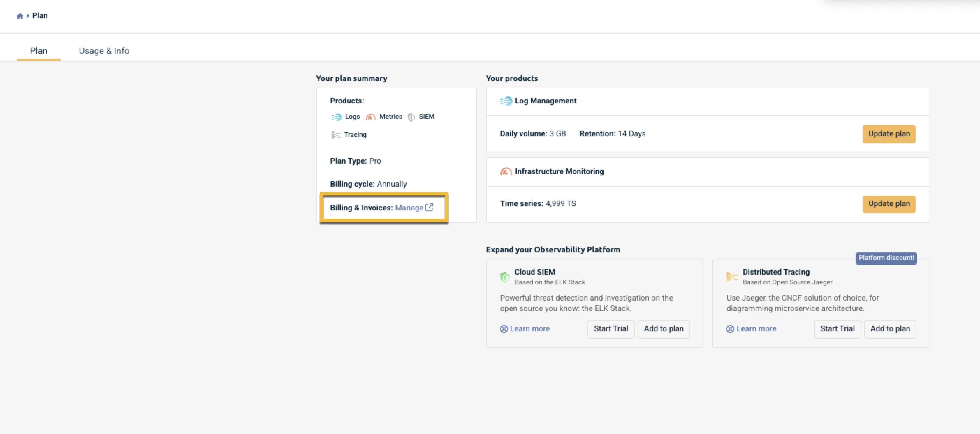Click 'Based on Open Source Jaeger' subtitle
Screen dimensions: 980x434
(787, 282)
